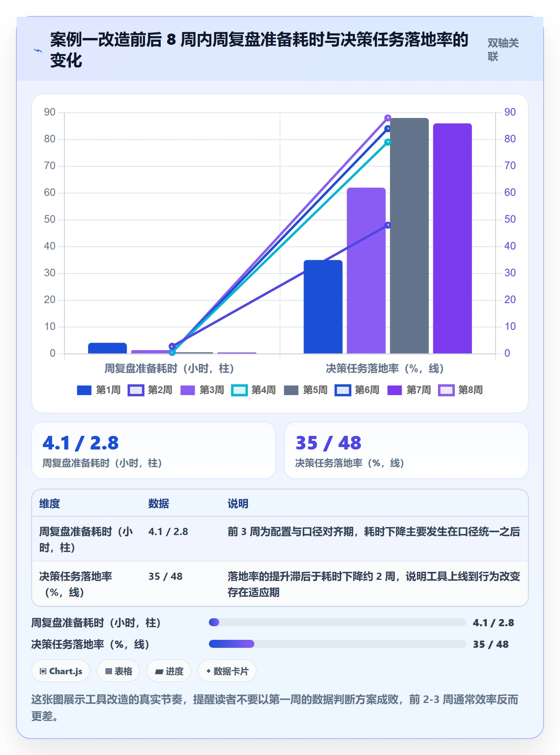Image resolution: width=560 pixels, height=755 pixels.
Task: Toggle 第7周 legend item
Action: coord(409,390)
